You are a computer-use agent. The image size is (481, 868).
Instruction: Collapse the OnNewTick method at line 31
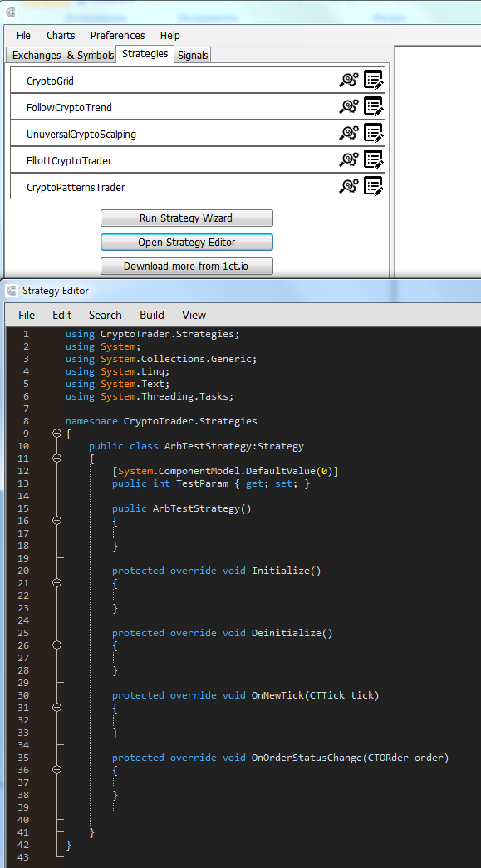[x=56, y=708]
